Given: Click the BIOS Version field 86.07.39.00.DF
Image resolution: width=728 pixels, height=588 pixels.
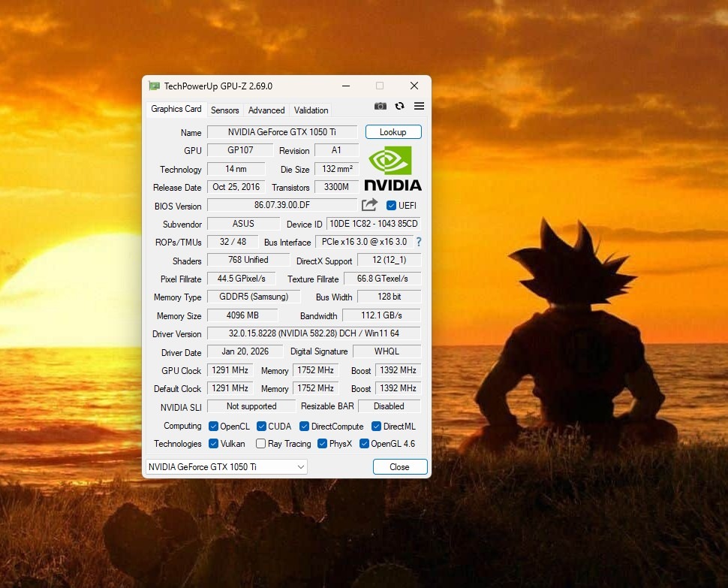Looking at the screenshot, I should coord(282,205).
